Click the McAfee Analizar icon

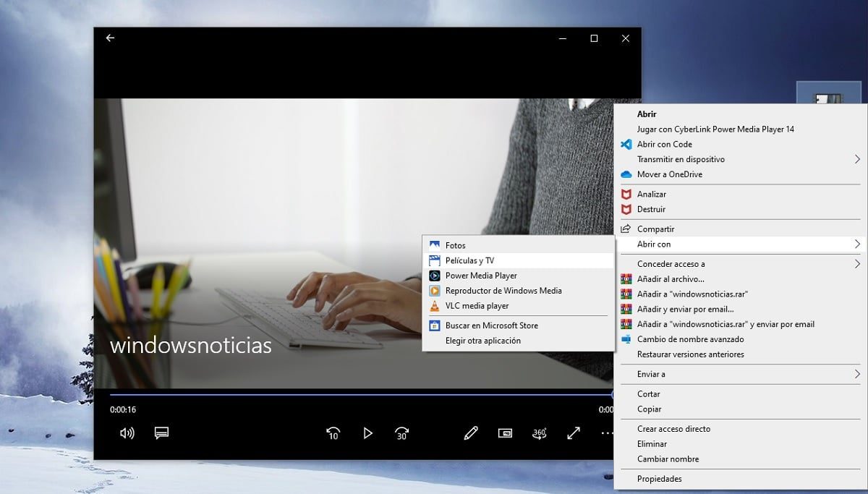626,194
